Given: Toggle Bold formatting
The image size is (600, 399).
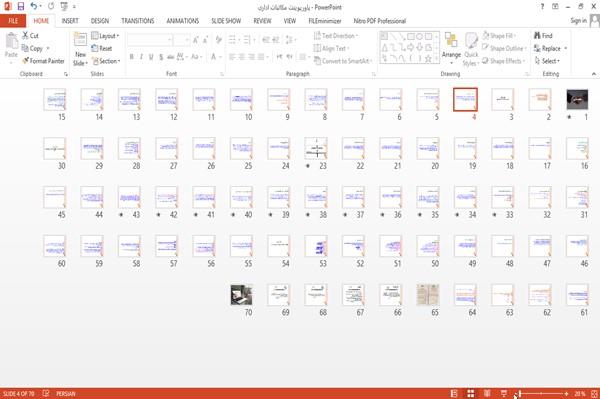Looking at the screenshot, I should pyautogui.click(x=132, y=57).
